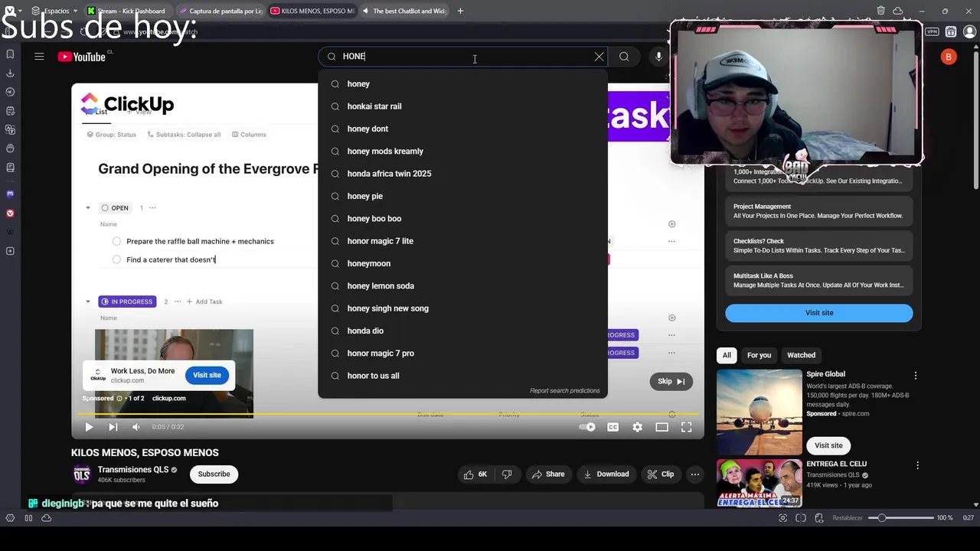Click blue Visit site under ClickUp sidebar ad
The width and height of the screenshot is (980, 551).
coord(819,313)
